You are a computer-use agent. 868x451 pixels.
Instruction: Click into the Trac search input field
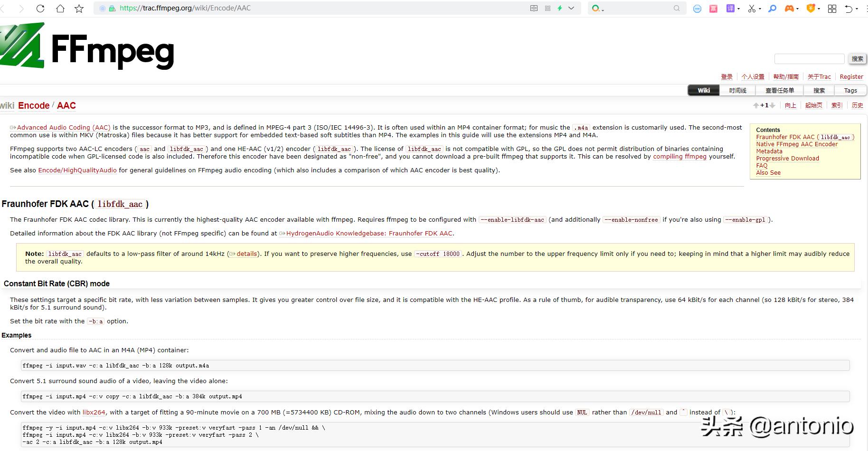click(809, 59)
